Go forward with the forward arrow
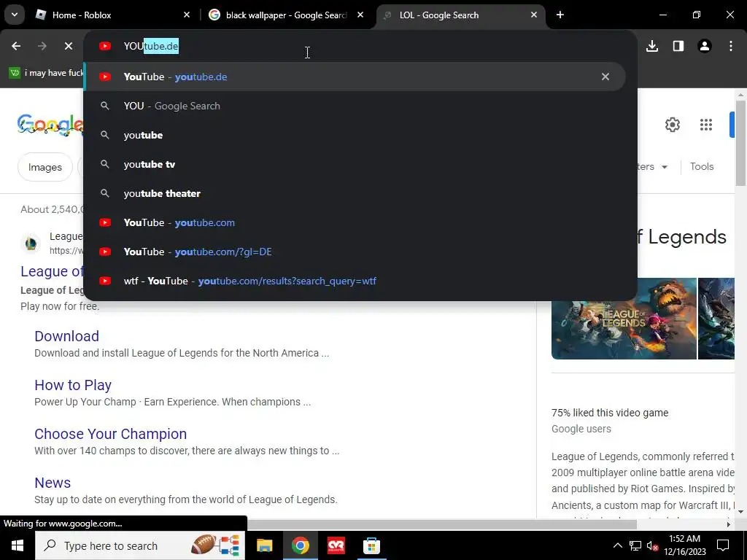 coord(42,46)
